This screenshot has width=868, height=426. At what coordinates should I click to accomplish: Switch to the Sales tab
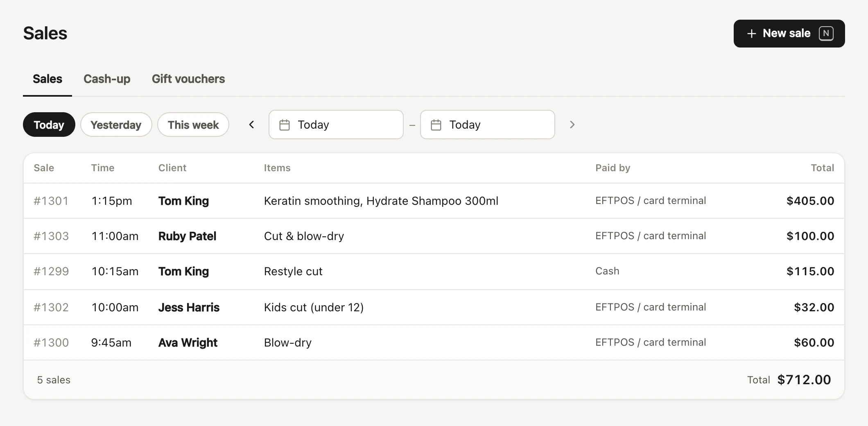click(47, 79)
